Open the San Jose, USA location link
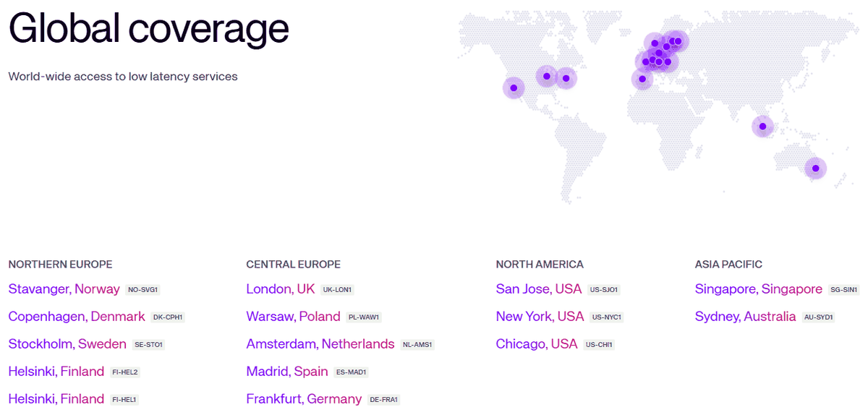 539,289
